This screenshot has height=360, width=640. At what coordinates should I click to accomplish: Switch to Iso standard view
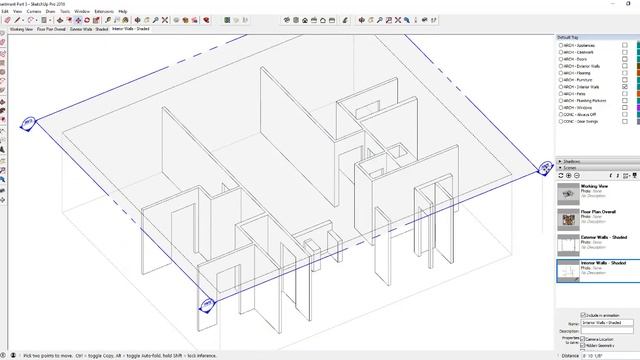287,20
